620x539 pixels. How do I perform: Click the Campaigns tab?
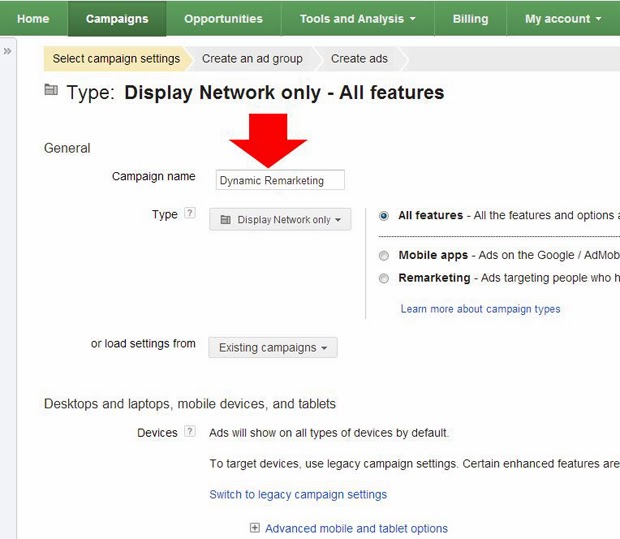point(117,19)
